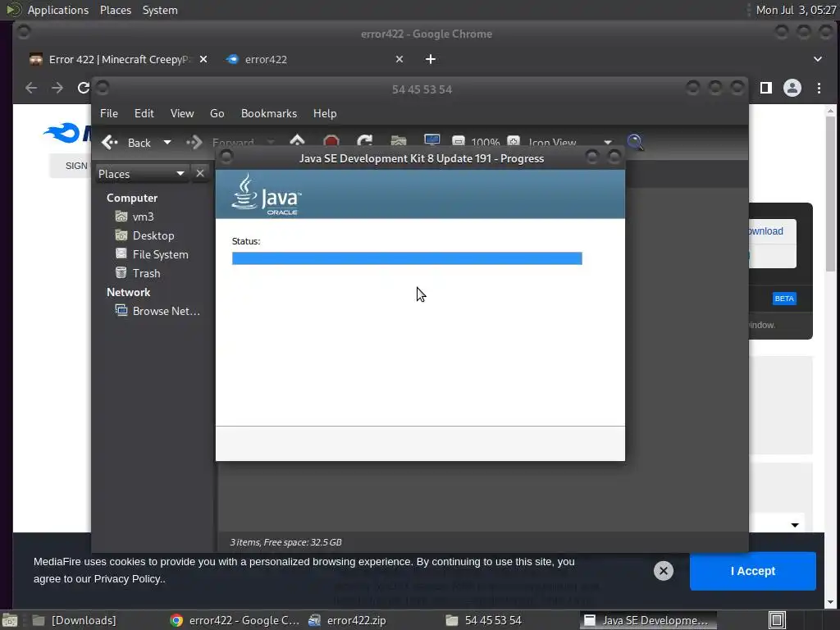
Task: Open the Home folder toolbar icon
Action: click(x=399, y=141)
